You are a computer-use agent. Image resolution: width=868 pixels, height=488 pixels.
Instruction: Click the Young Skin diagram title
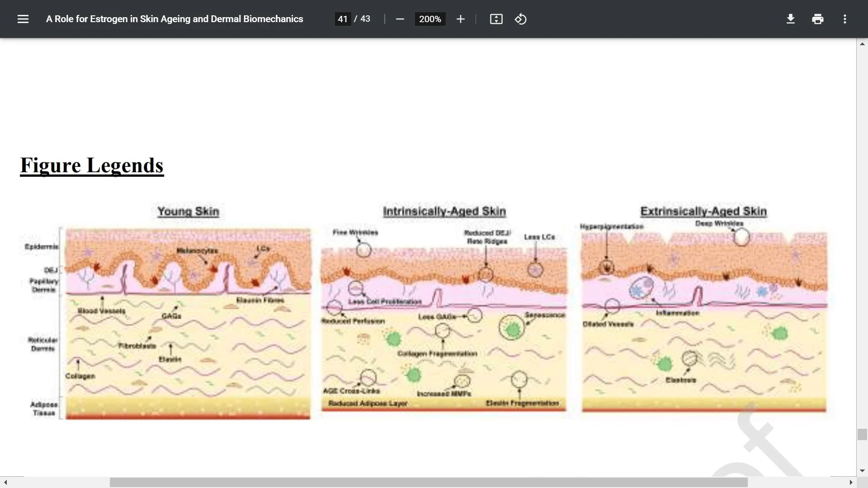click(x=188, y=211)
